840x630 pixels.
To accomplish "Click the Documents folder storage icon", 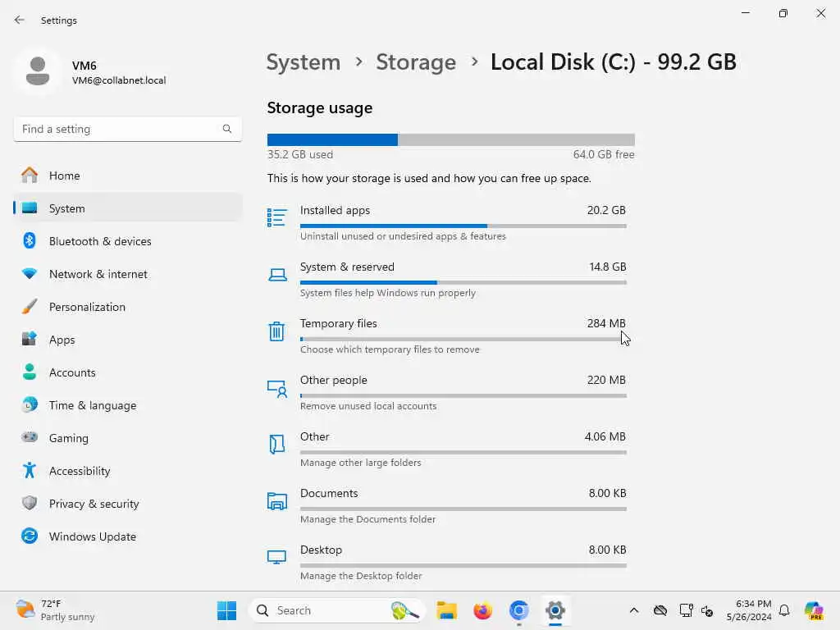I will (277, 500).
